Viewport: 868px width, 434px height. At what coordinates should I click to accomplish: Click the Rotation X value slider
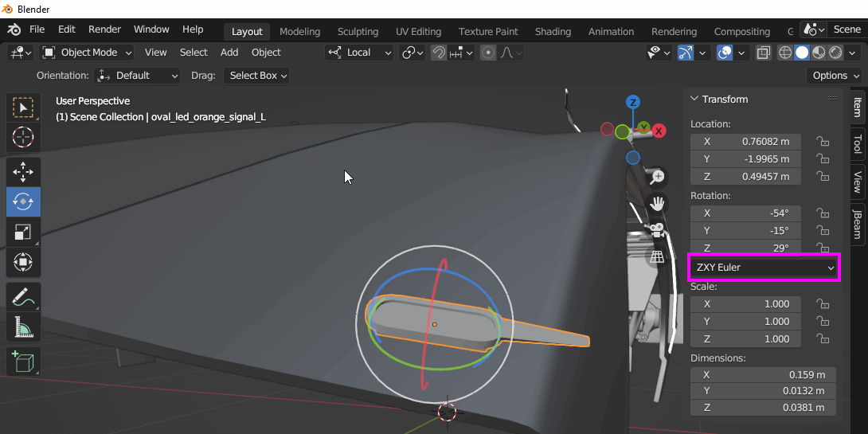pos(745,213)
